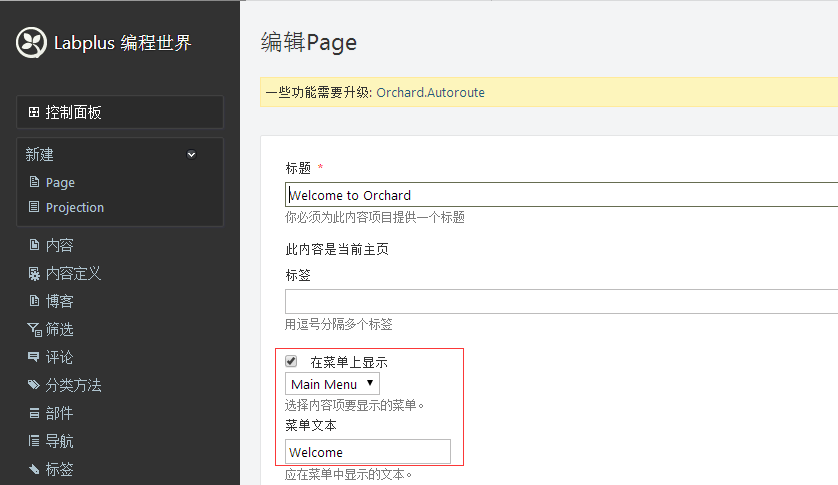The image size is (838, 485).
Task: Click the 菜单文本 label
Action: coord(311,425)
